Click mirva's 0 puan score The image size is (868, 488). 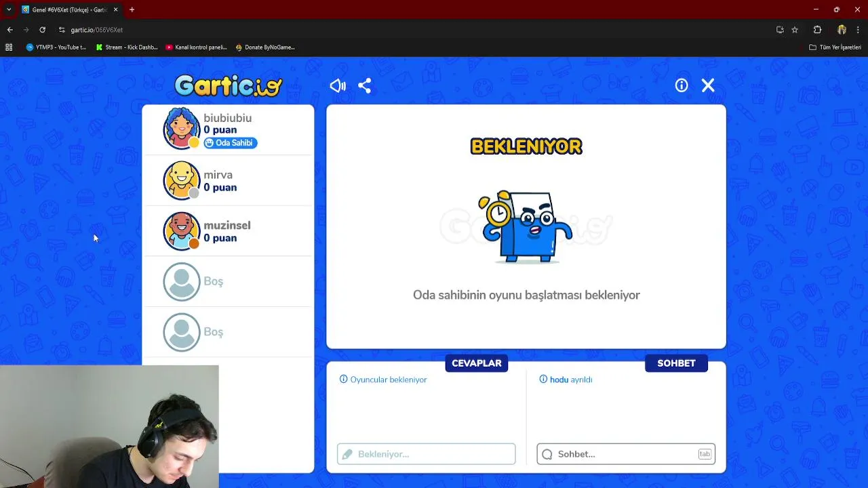point(220,188)
